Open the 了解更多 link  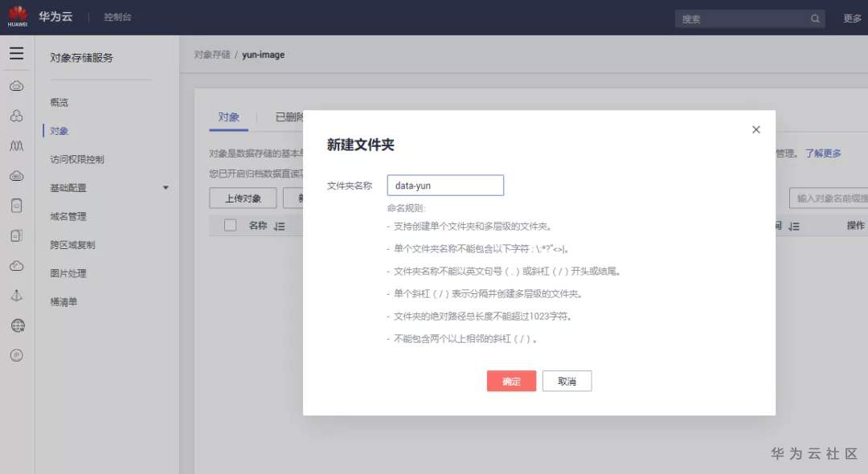pyautogui.click(x=823, y=153)
